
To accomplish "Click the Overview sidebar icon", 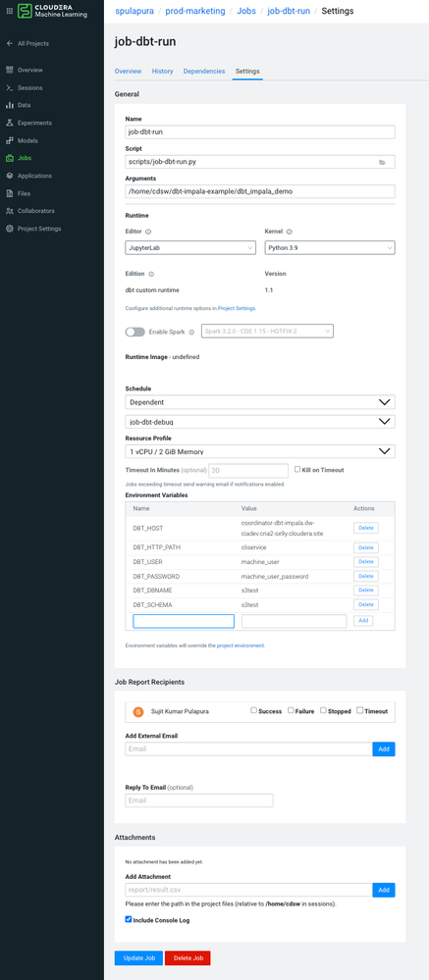I will pyautogui.click(x=10, y=70).
